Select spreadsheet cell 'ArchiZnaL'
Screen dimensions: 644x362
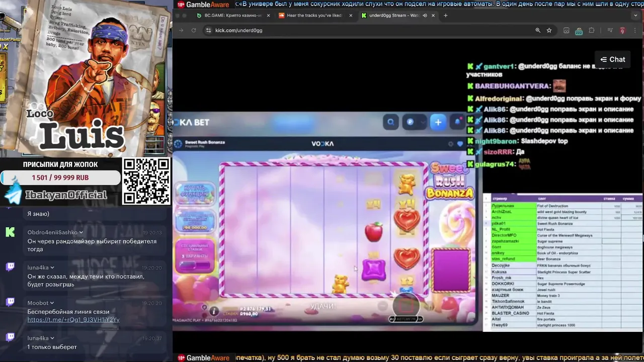click(513, 212)
